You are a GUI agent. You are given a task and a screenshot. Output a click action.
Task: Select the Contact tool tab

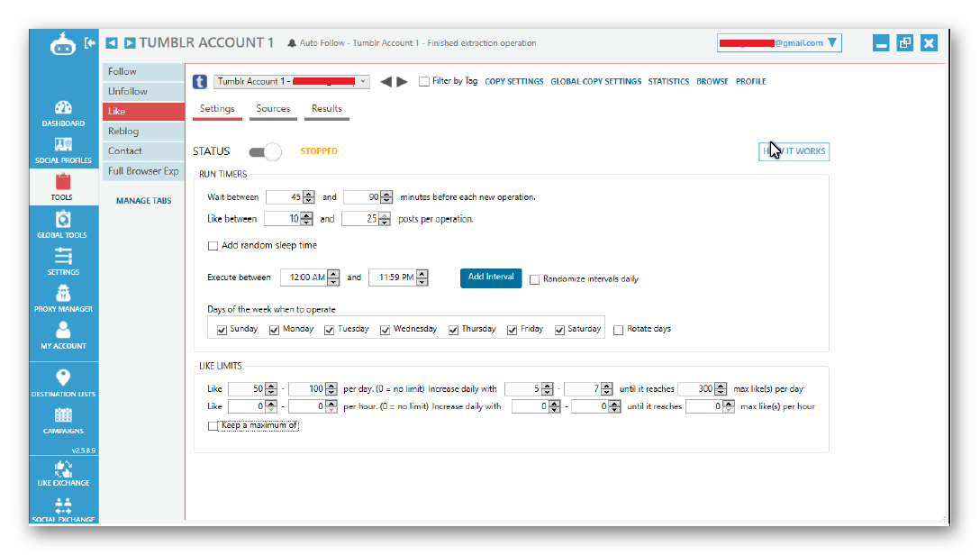point(143,151)
